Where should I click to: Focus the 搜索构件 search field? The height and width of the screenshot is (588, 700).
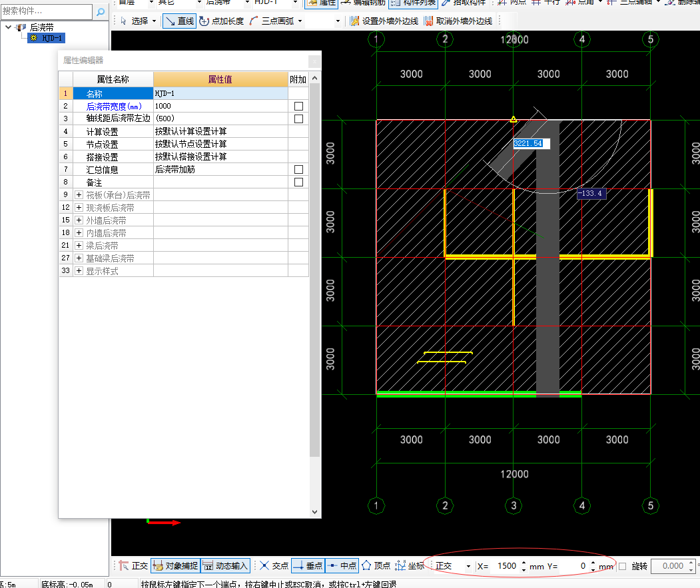47,11
